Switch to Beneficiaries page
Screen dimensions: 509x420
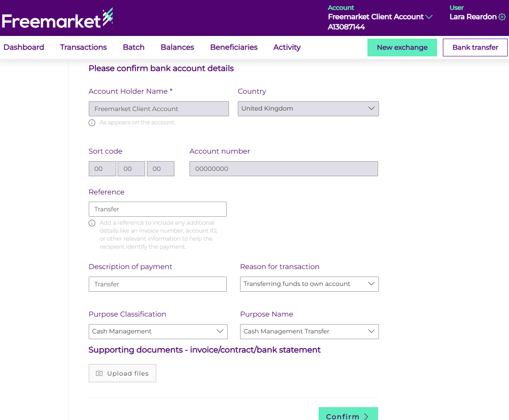tap(234, 48)
